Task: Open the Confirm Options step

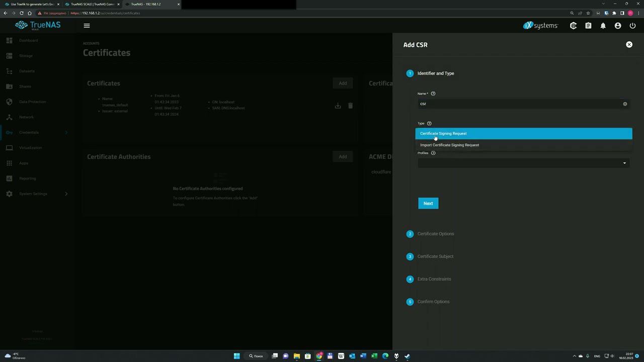Action: 433,302
